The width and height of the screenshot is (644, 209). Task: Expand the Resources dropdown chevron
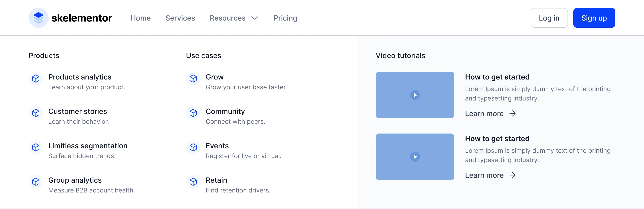(254, 18)
